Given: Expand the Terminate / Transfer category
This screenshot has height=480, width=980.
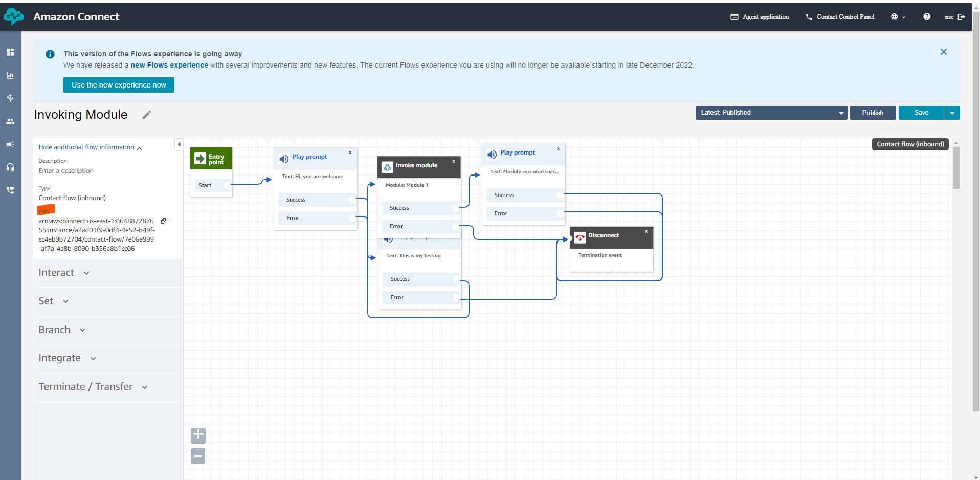Looking at the screenshot, I should [x=108, y=387].
